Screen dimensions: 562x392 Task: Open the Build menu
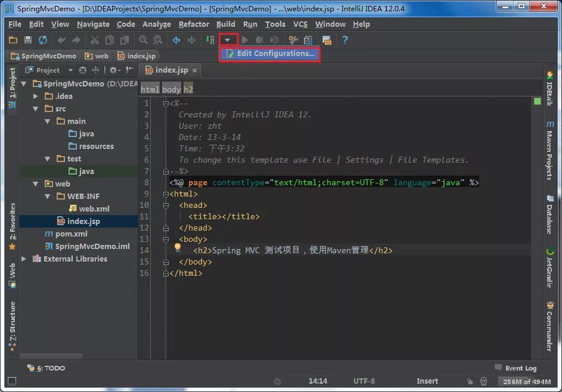(226, 24)
